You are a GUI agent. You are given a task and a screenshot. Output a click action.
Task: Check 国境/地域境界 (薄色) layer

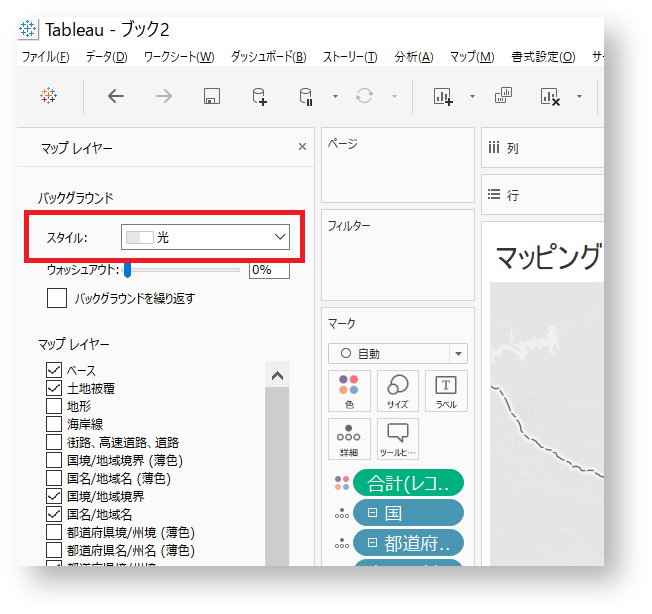54,460
